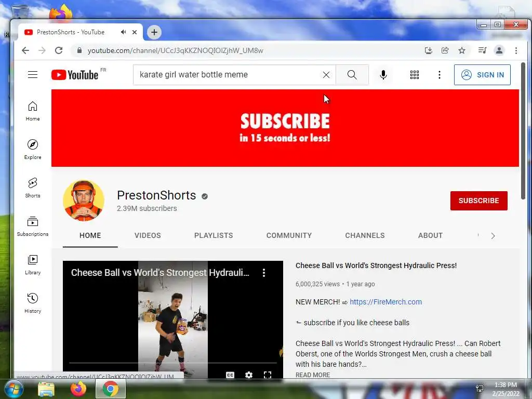532x399 pixels.
Task: Click the PrestonShorts channel avatar
Action: [x=84, y=201]
